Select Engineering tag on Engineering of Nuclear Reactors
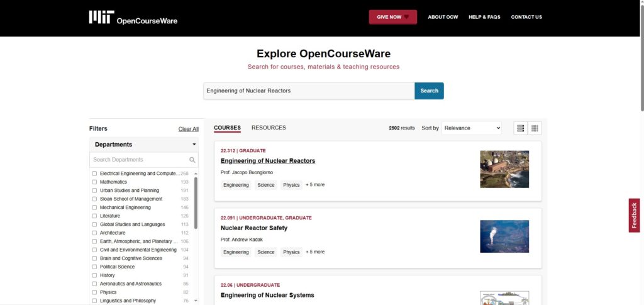 coord(236,185)
